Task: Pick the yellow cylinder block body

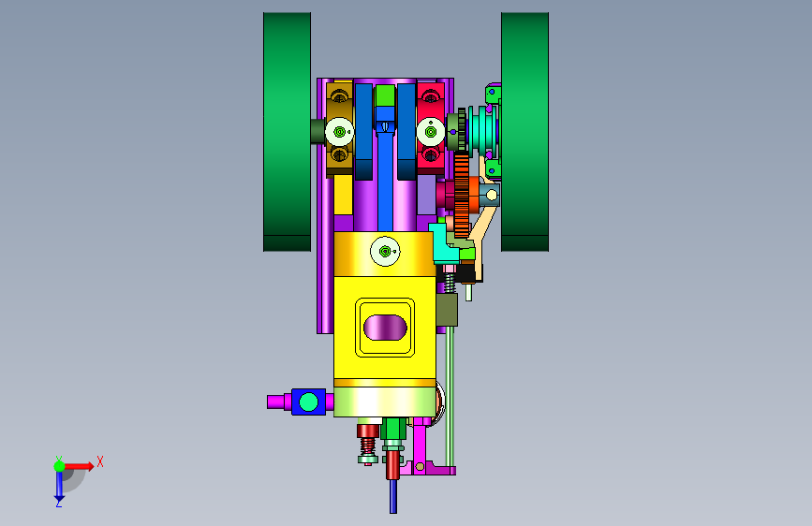Action: (x=385, y=328)
